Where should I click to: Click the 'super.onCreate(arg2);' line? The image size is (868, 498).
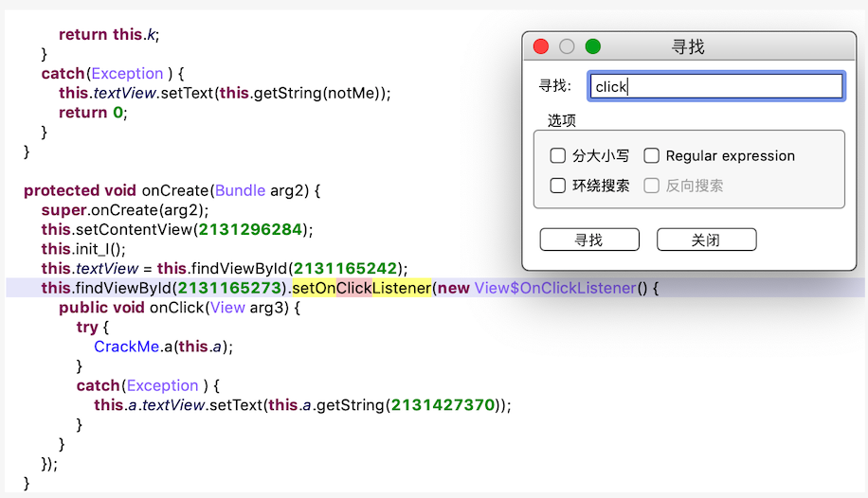[x=124, y=210]
